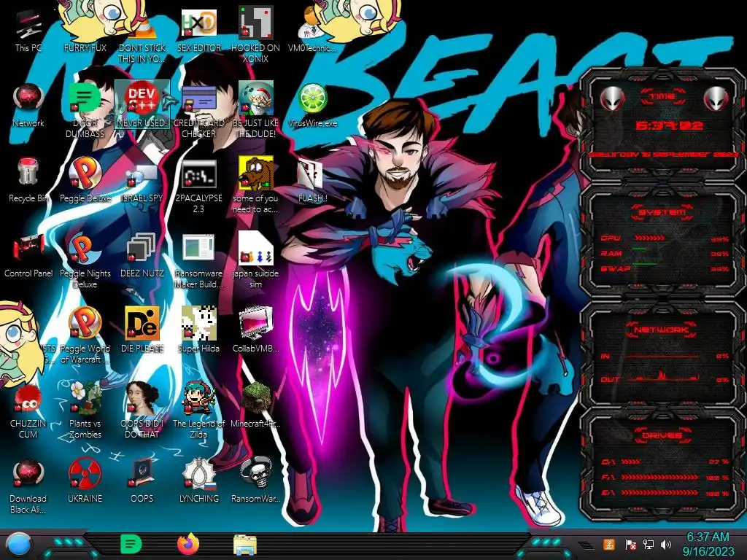747x560 pixels.
Task: Click the DRIVES widget header
Action: point(662,435)
